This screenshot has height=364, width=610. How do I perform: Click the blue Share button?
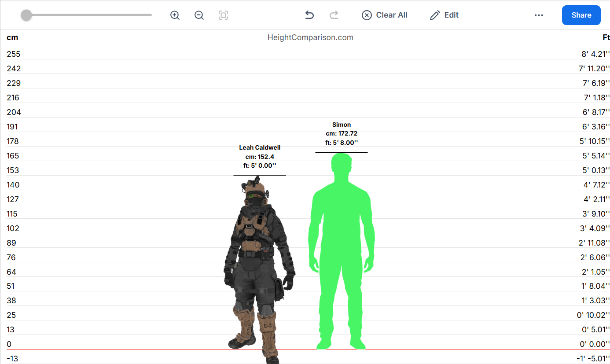(x=581, y=15)
